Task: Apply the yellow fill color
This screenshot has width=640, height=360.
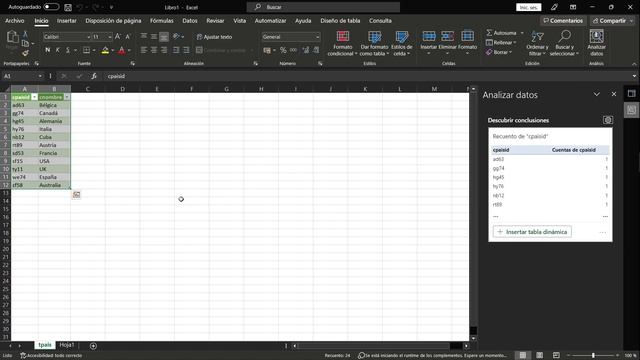Action: coord(105,50)
